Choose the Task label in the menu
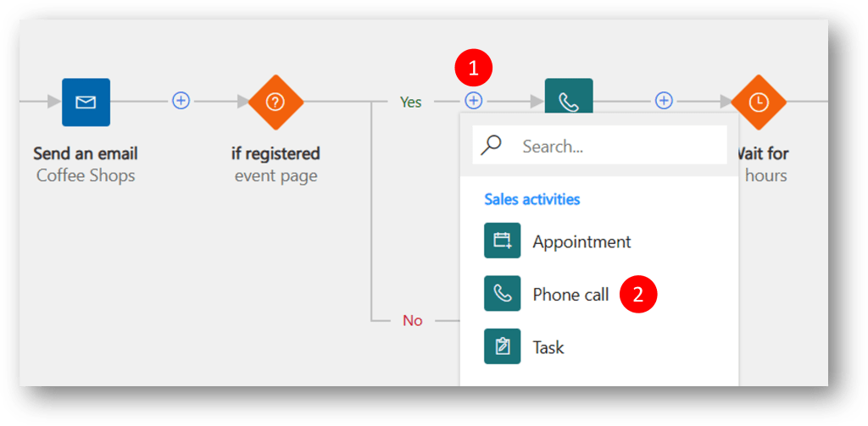 coord(548,347)
